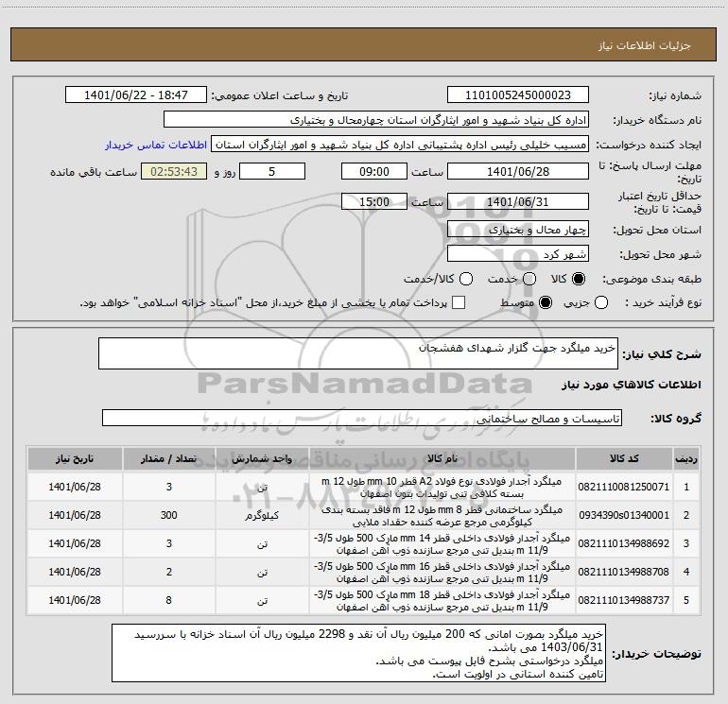Select the کالا/خدمت radio button
The width and height of the screenshot is (728, 704).
466,279
